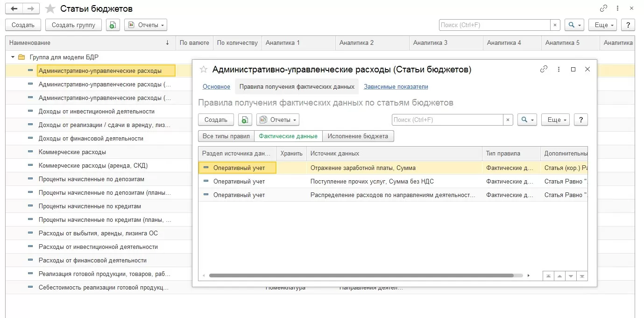Open Зависимые показатели link
The image size is (644, 318).
[x=396, y=87]
